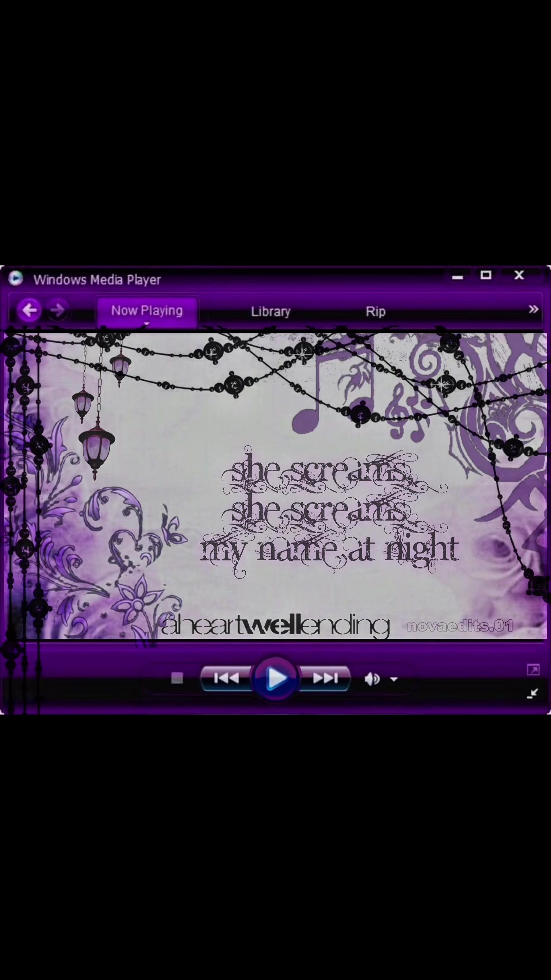Switch to compact mode icon
551x980 pixels.
pyautogui.click(x=533, y=694)
